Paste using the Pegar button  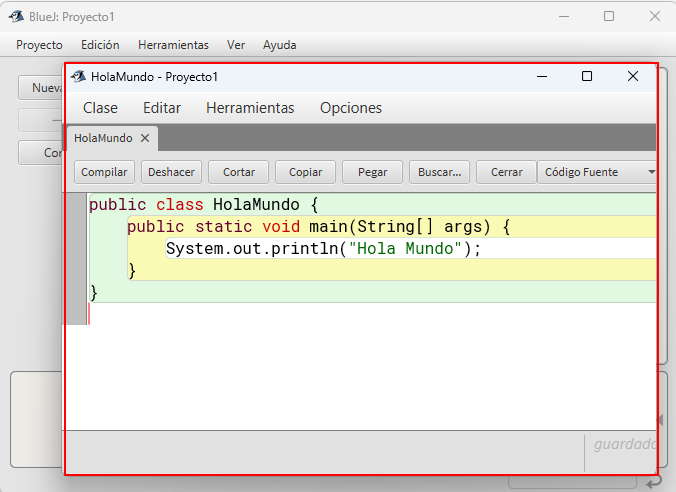click(x=372, y=172)
